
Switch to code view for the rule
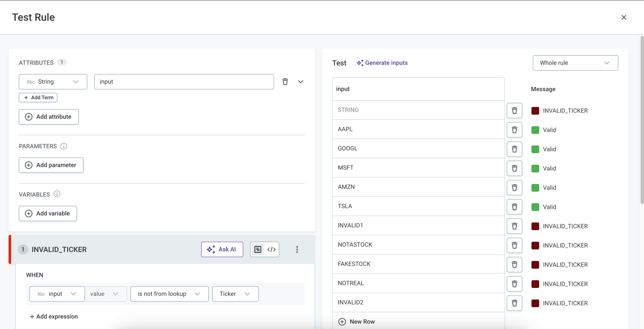pos(271,249)
